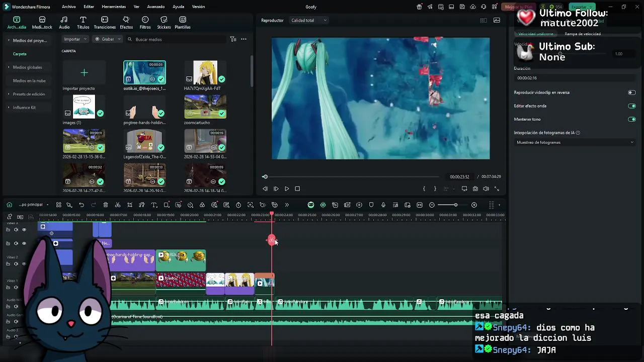This screenshot has width=644, height=362.
Task: Click the zoom out minus on timeline
Action: tap(432, 205)
